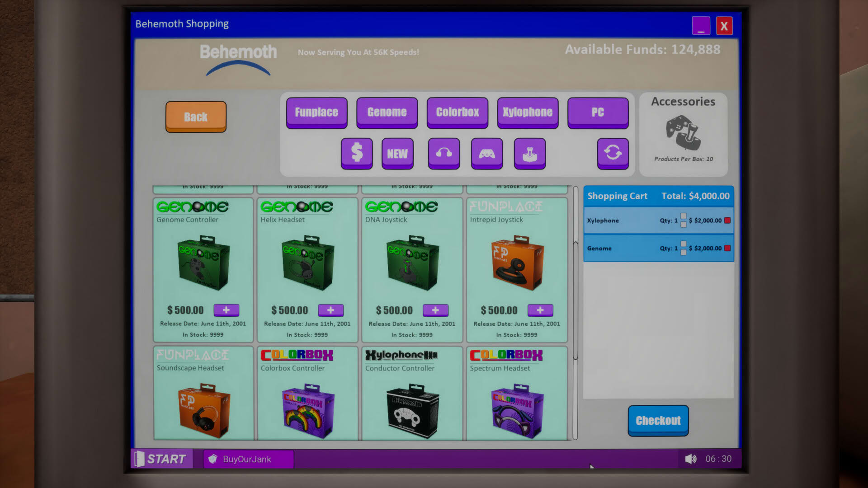Select the Soundscape Headset product image
Viewport: 868px width, 488px height.
(203, 410)
